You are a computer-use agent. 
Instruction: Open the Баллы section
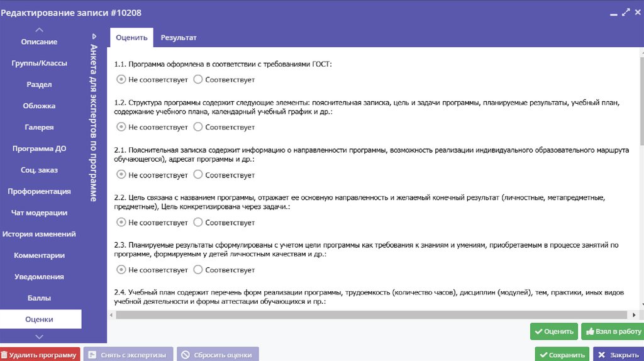[x=40, y=298]
